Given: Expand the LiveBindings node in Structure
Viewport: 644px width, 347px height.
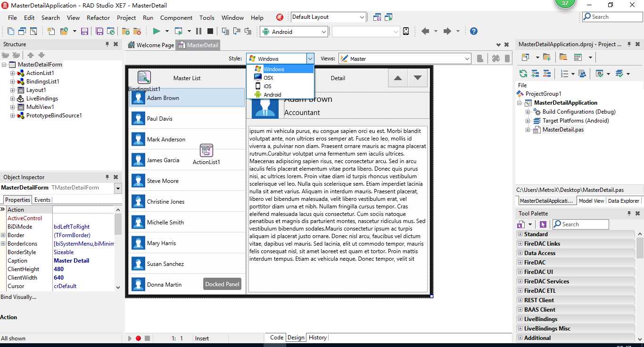Looking at the screenshot, I should pyautogui.click(x=13, y=99).
